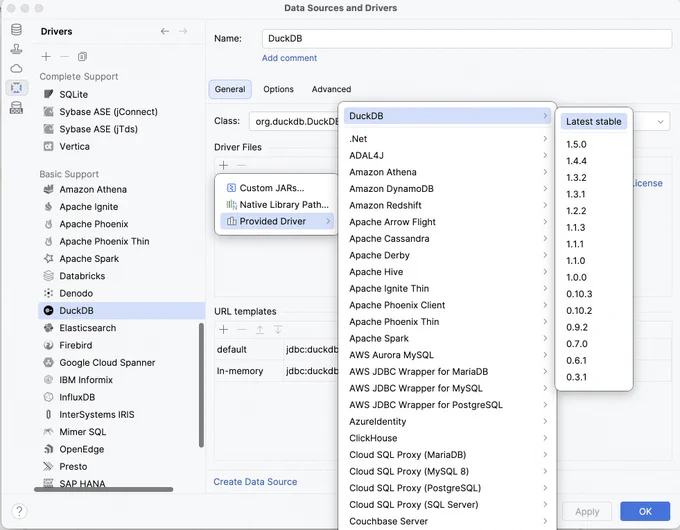The width and height of the screenshot is (680, 530).
Task: Expand Amazon DynamoDB provided driver entry
Action: click(x=447, y=189)
